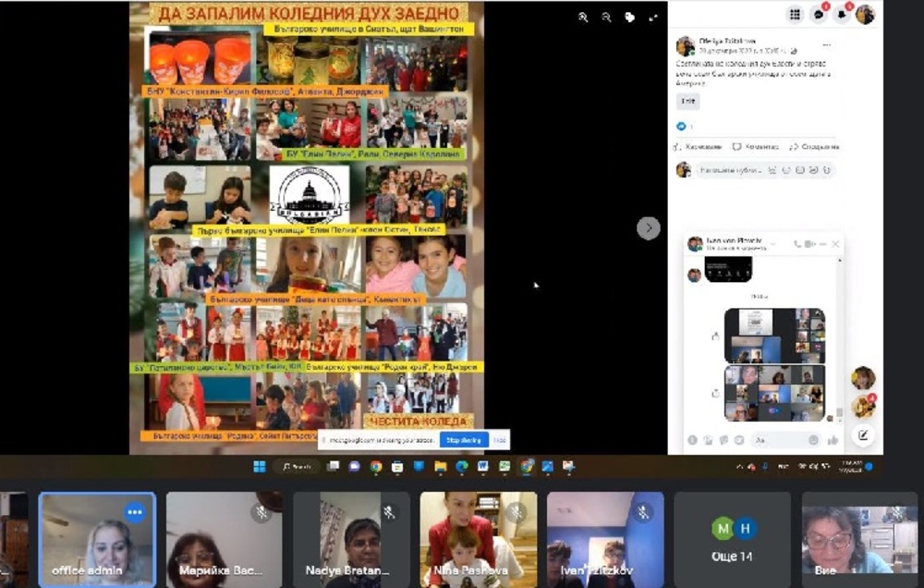Share the post with Споделяне

pos(814,147)
